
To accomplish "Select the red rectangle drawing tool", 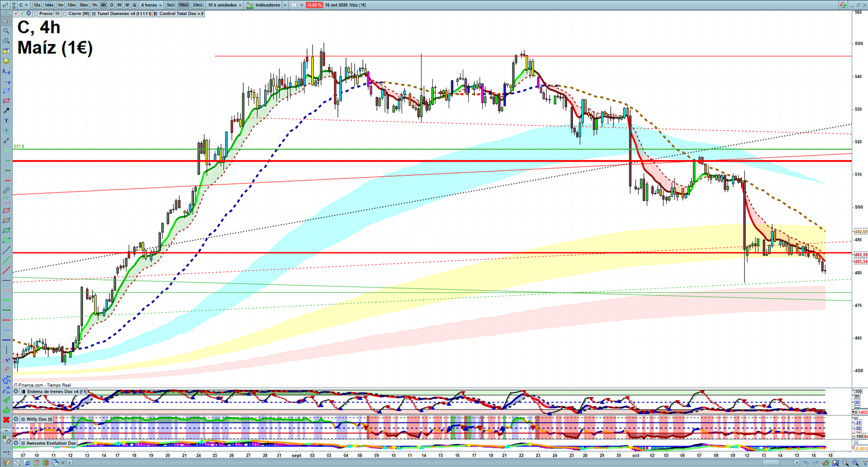I will (x=7, y=101).
